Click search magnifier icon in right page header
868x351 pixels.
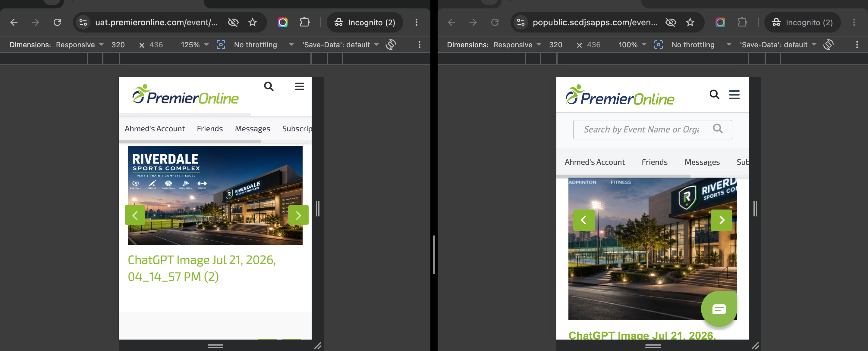tap(714, 95)
